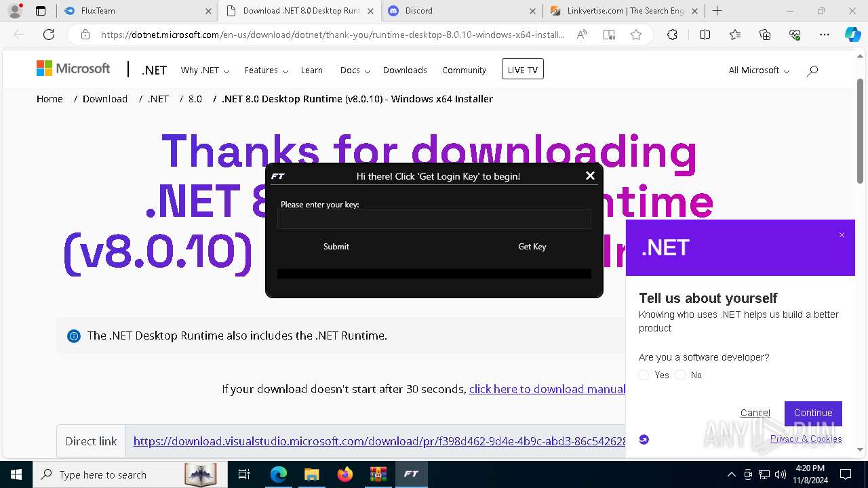Open a new browser tab
The image size is (868, 488).
(x=717, y=11)
